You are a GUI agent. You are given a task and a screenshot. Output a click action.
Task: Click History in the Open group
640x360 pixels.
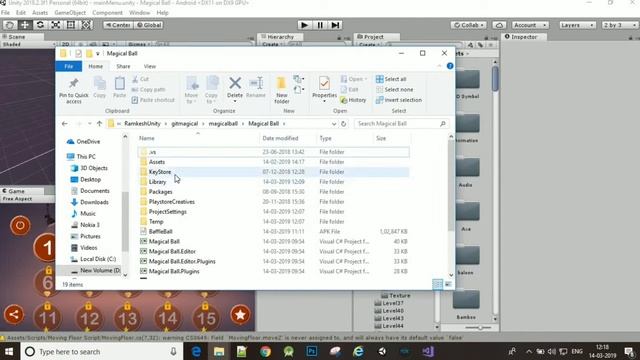click(353, 100)
